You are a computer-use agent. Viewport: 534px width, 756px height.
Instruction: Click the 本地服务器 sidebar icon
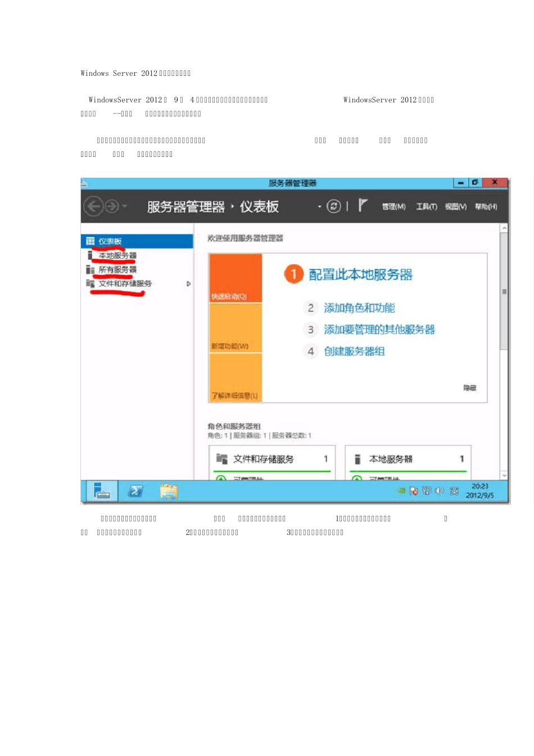click(90, 255)
